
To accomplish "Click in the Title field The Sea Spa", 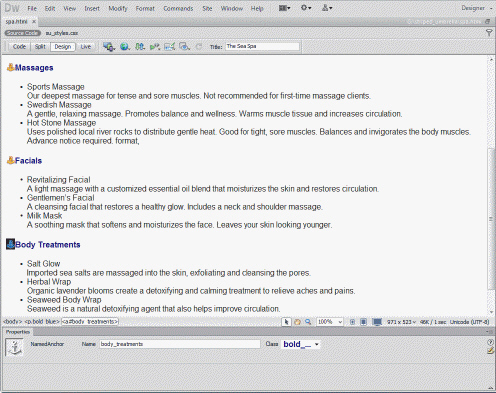I will coord(262,46).
